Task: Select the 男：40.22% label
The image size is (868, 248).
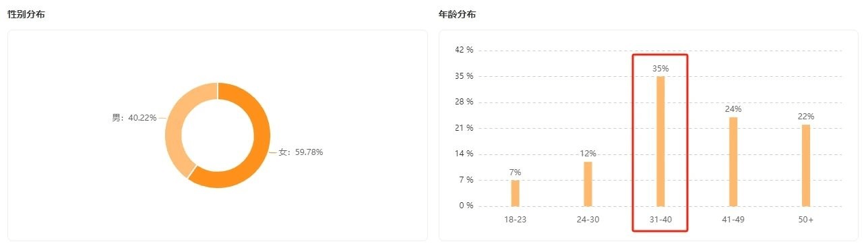Action: point(134,118)
